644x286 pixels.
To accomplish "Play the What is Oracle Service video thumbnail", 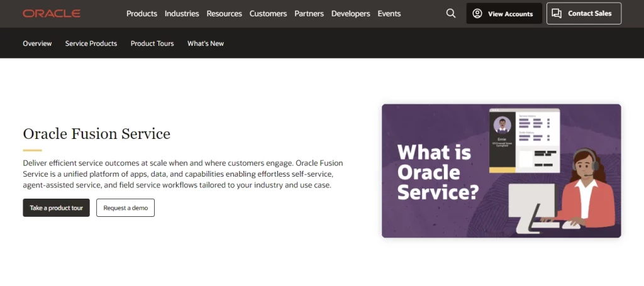I will [501, 171].
